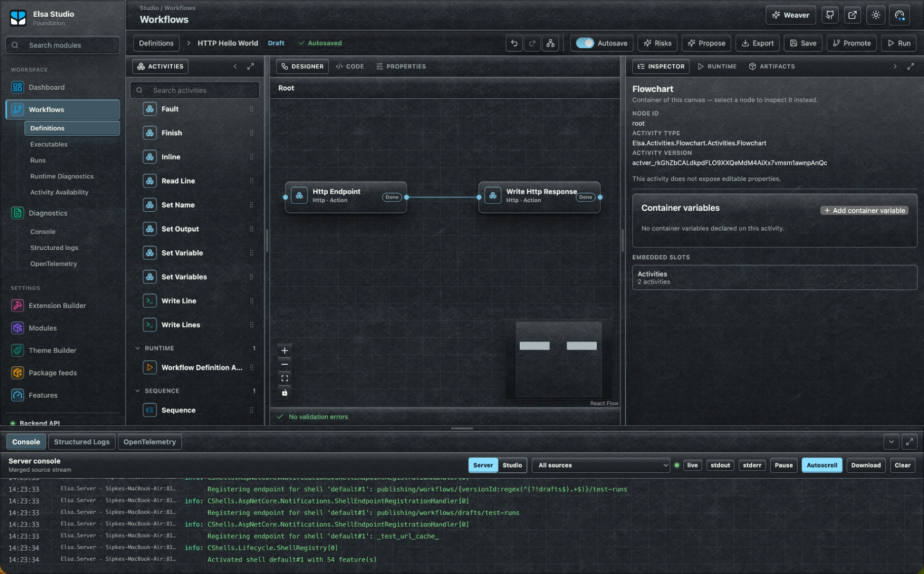Clear the server console output
Screen dimensions: 924x574
pyautogui.click(x=902, y=465)
